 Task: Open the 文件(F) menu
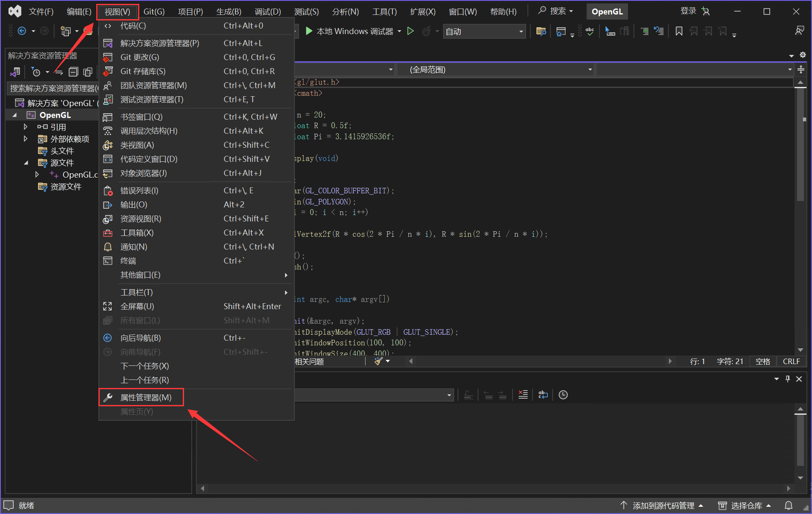point(41,11)
